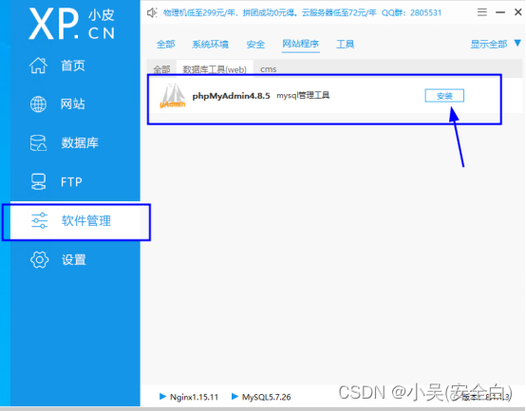
Task: Click the phpMyAdmin4.8.5 name text
Action: tap(231, 96)
